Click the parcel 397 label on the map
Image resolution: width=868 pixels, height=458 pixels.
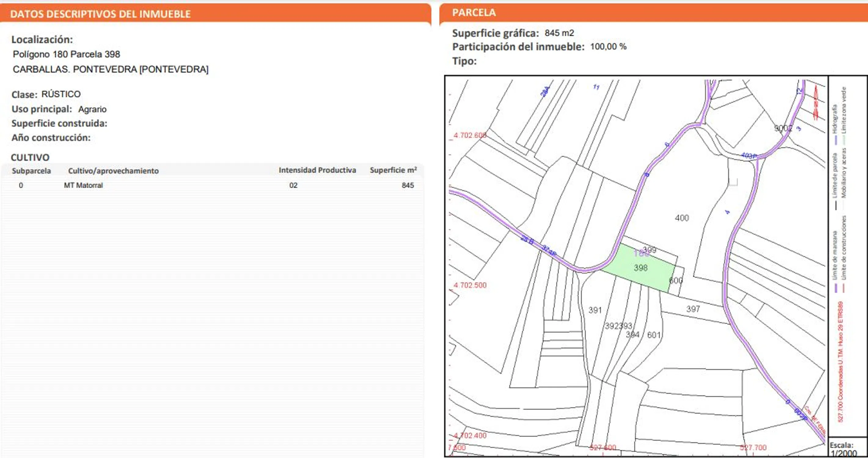click(693, 309)
